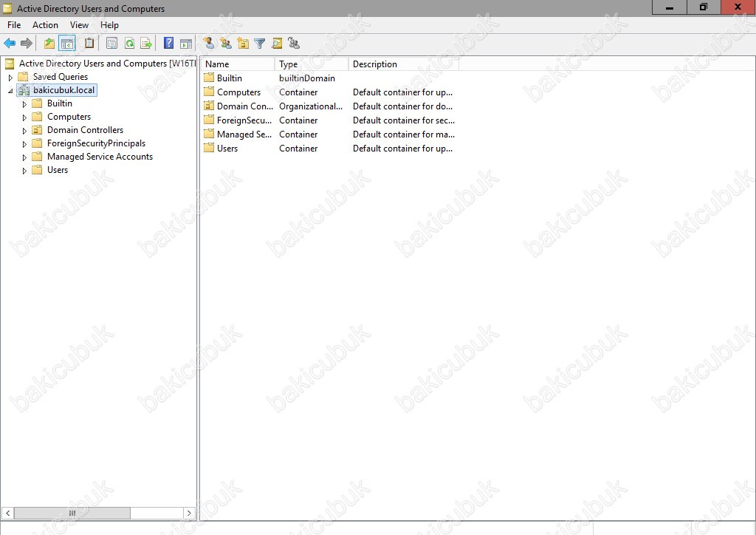
Task: Click Add to group toolbar icon
Action: coord(294,44)
